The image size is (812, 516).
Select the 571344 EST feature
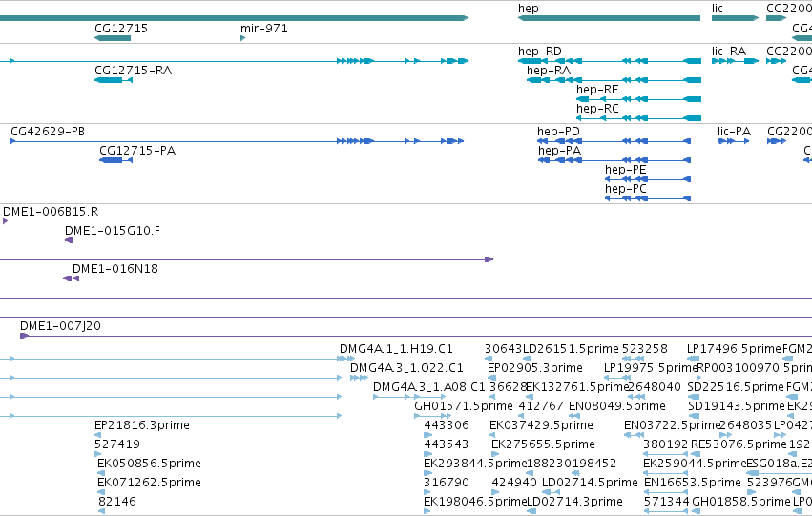(x=666, y=511)
